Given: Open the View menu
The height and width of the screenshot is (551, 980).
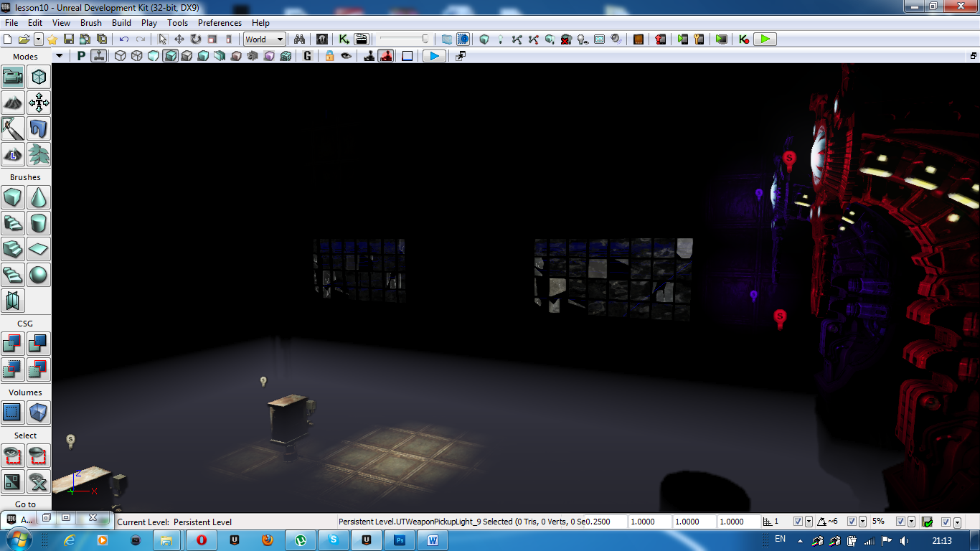Looking at the screenshot, I should 61,23.
